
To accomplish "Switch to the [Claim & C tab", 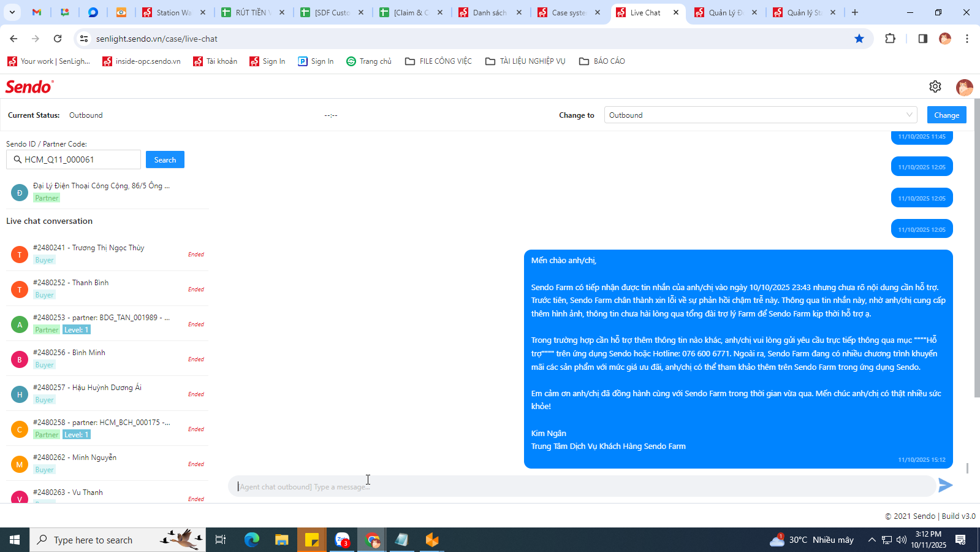I will point(411,12).
